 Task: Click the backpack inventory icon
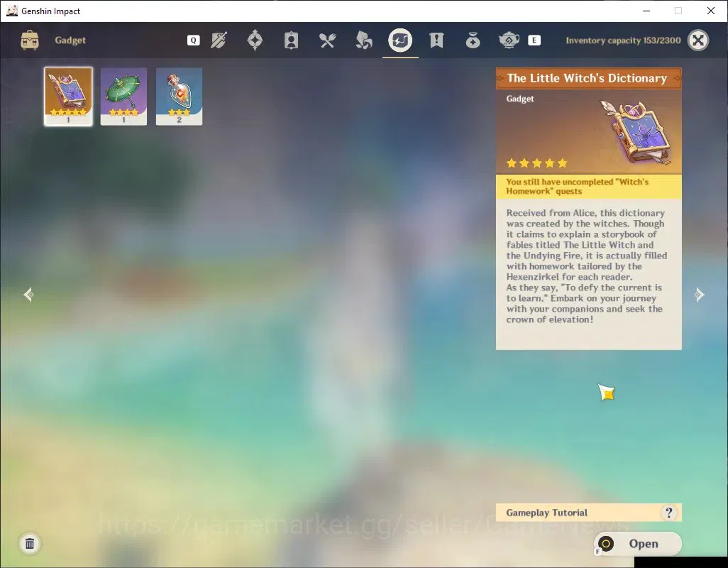pyautogui.click(x=30, y=40)
